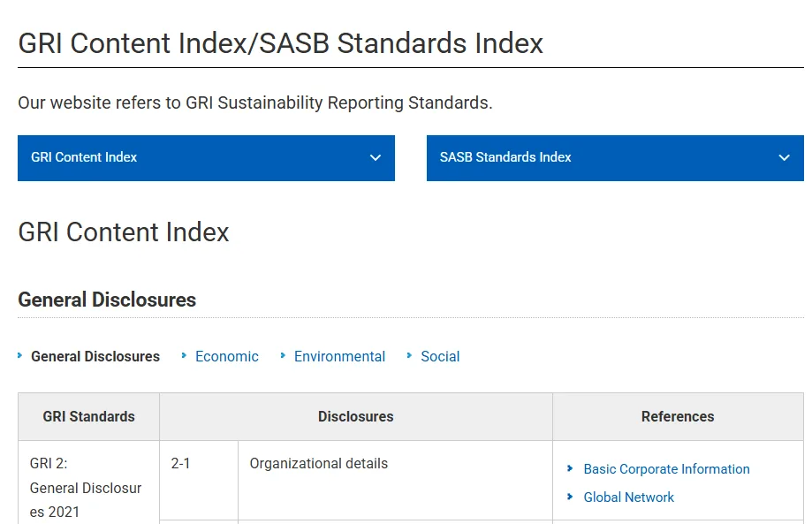Viewport: 812px width, 524px height.
Task: Expand the SASB Standards Index chevron
Action: point(785,158)
